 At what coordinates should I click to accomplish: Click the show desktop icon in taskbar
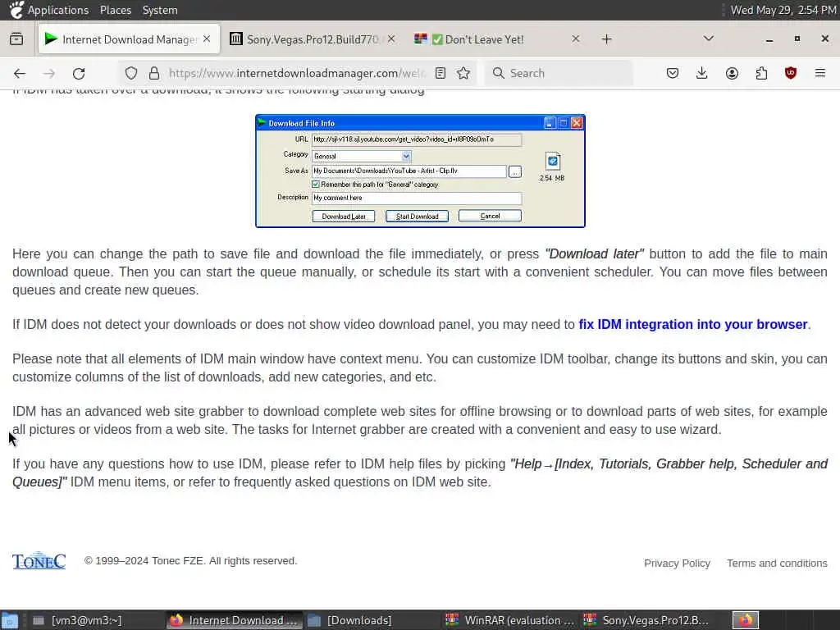click(x=10, y=620)
